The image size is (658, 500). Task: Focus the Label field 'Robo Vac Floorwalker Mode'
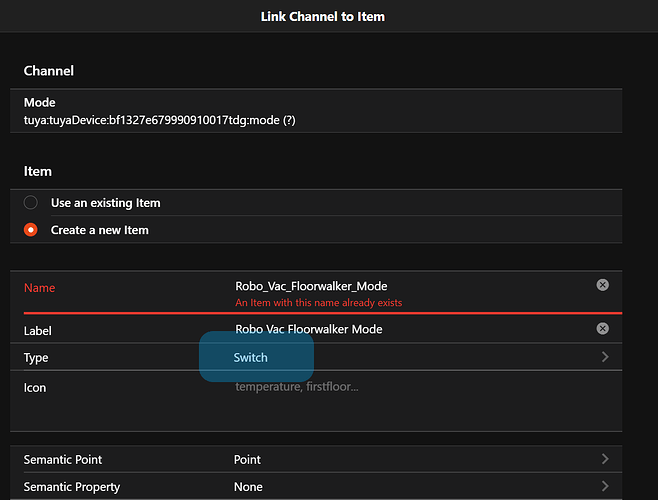coord(309,329)
